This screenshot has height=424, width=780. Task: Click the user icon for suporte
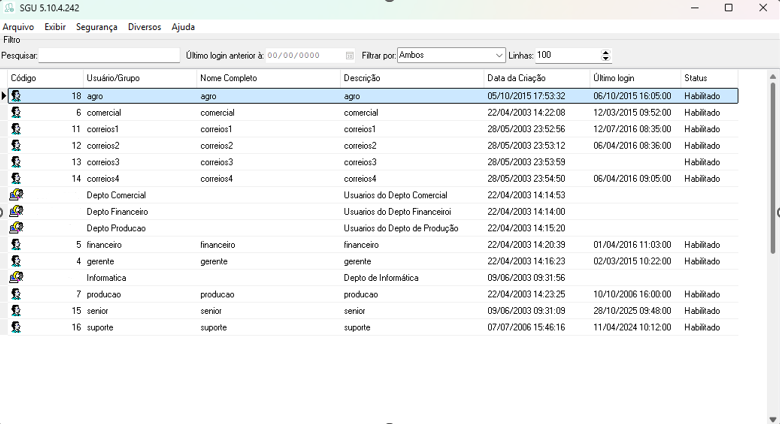pyautogui.click(x=16, y=327)
